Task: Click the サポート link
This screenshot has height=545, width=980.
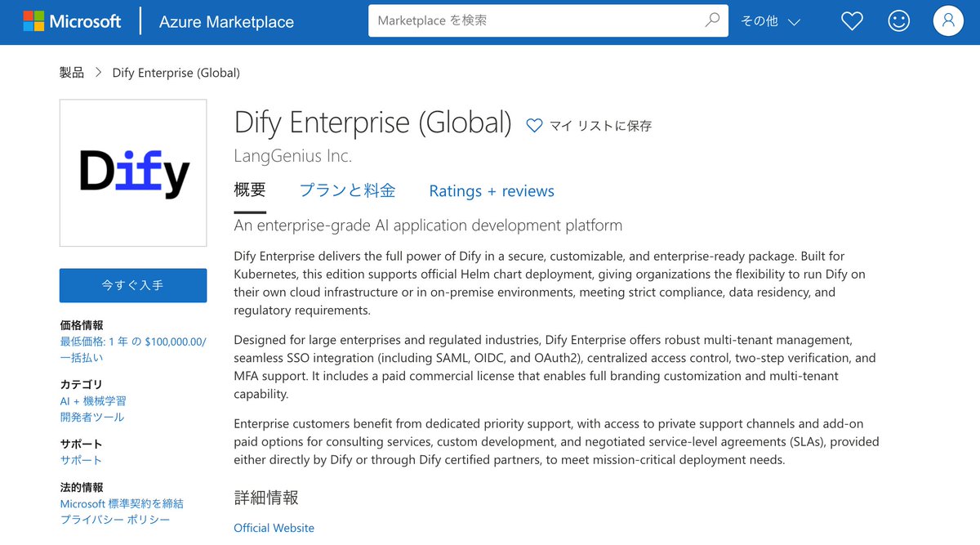Action: (x=81, y=460)
